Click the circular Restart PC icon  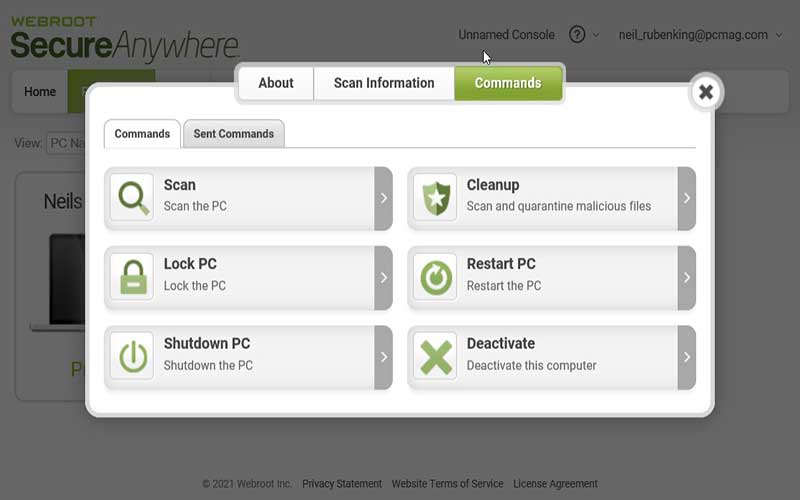pos(435,277)
